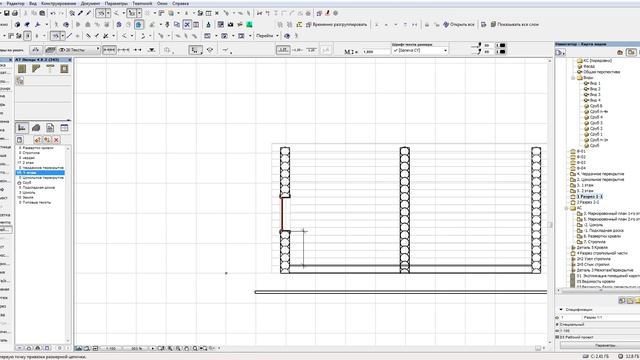Click the highlighted blue globe icon

(x=139, y=24)
